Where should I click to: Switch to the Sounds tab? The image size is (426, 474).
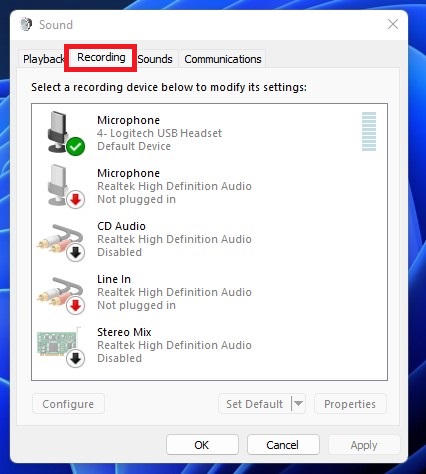[x=155, y=59]
